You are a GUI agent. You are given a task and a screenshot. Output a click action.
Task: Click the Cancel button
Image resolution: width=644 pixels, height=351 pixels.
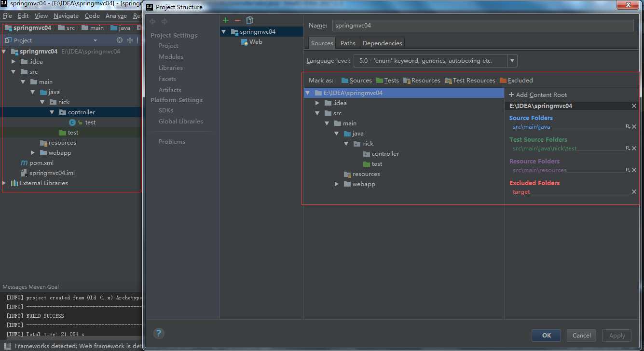[x=581, y=336]
